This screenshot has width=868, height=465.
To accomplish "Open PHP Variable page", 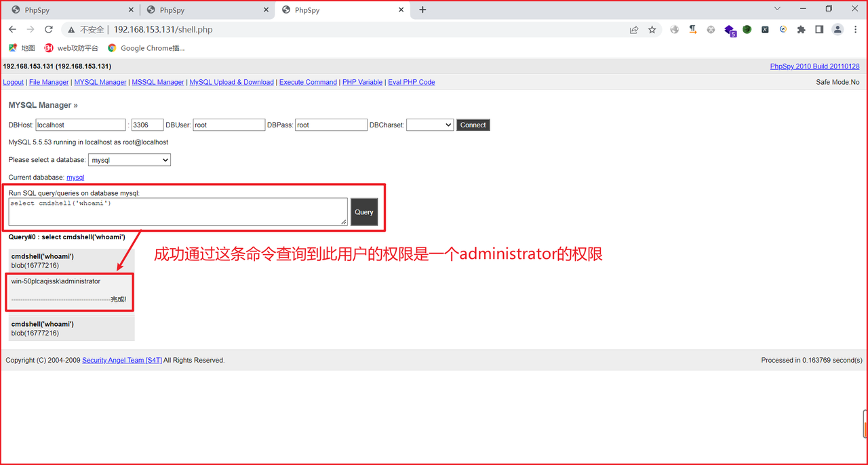I will click(362, 82).
